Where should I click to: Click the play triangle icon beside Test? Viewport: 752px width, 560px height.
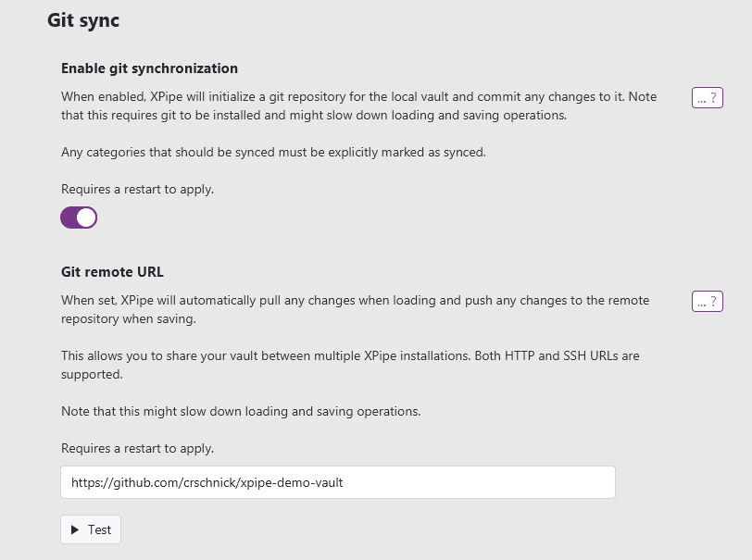pyautogui.click(x=76, y=530)
